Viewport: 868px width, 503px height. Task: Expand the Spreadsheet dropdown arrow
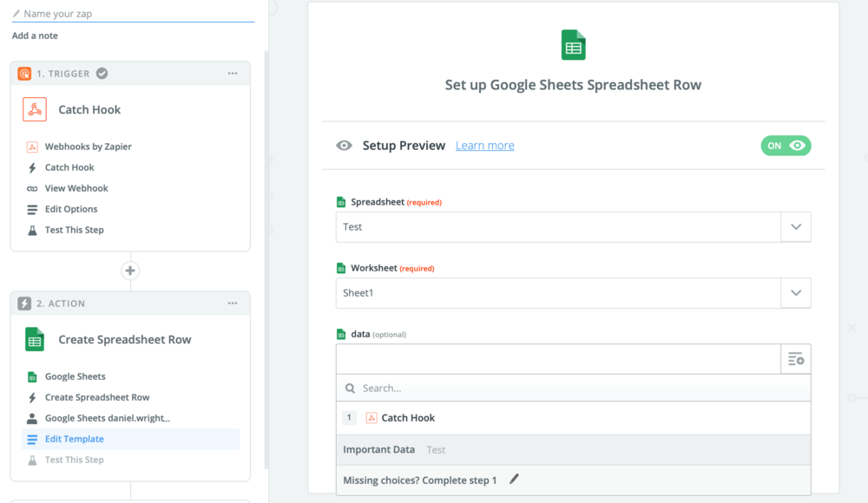tap(796, 227)
